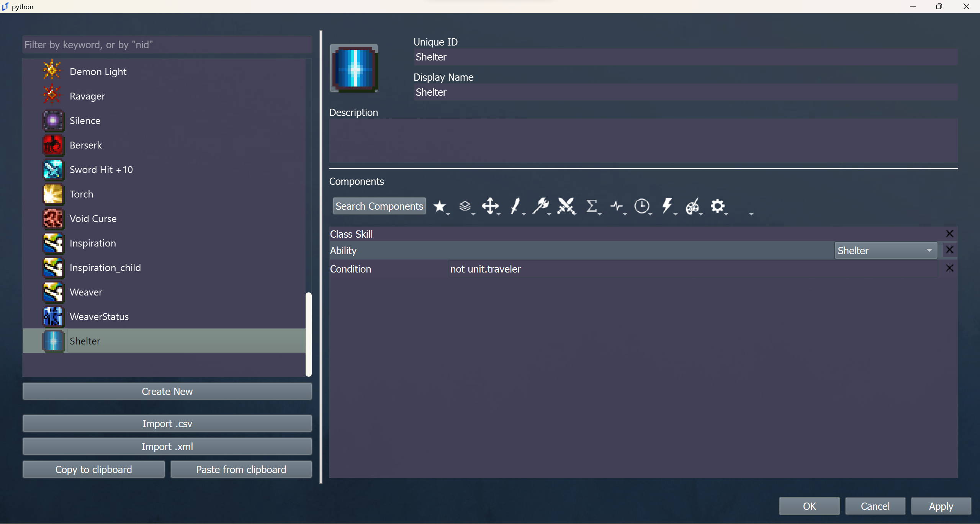Screen dimensions: 980x524
Task: Select the Void Curse row text
Action: (93, 219)
